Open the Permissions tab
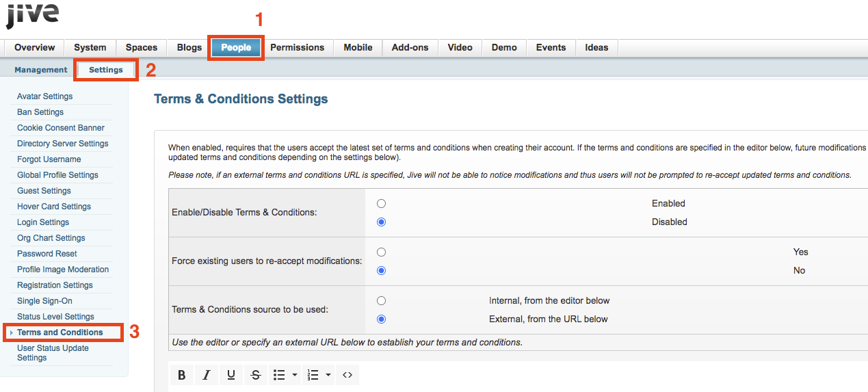The image size is (868, 392). pos(297,48)
